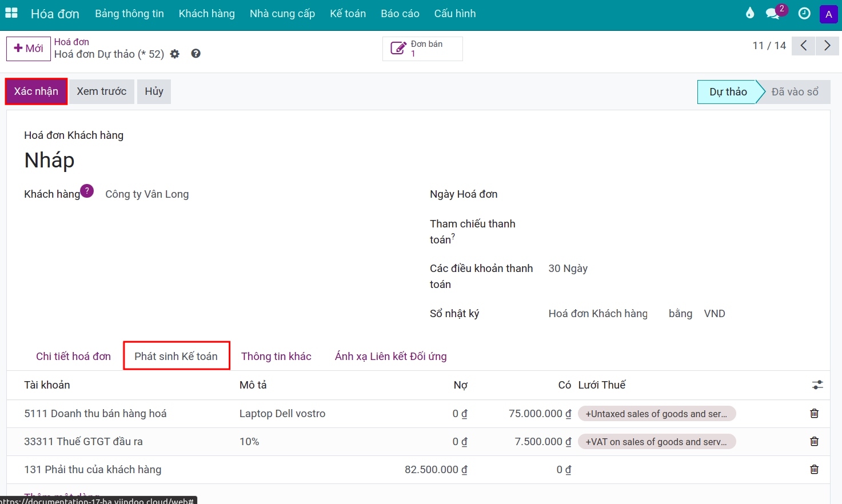
Task: Create a new record with Mới button
Action: point(29,49)
